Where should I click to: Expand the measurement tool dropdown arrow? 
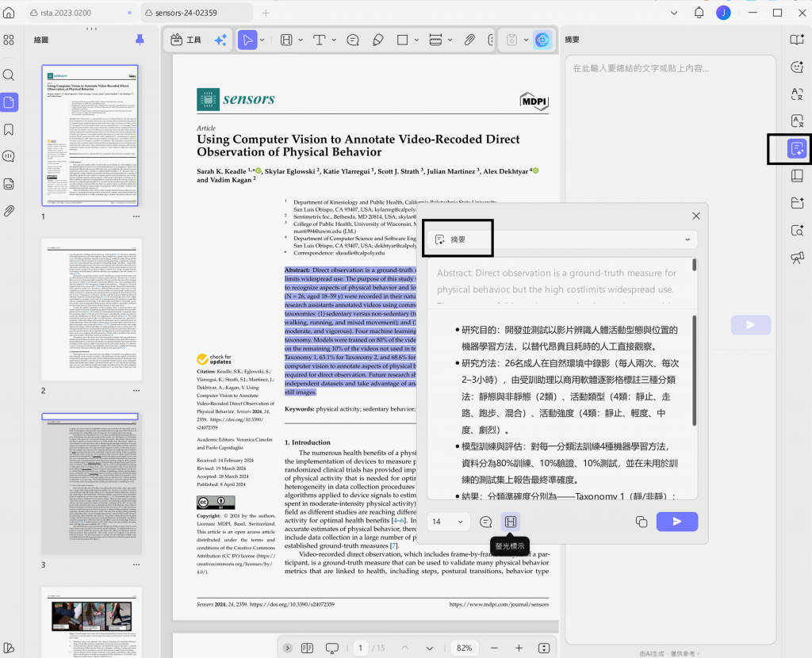(x=450, y=40)
